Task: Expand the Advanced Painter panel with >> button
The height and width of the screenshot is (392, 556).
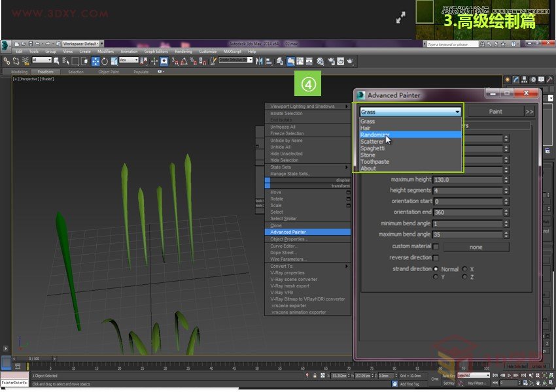Action: (x=530, y=111)
